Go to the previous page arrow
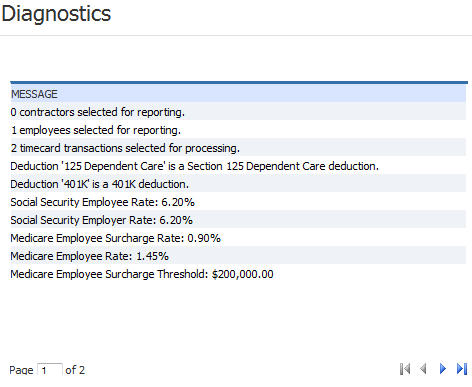 point(424,369)
